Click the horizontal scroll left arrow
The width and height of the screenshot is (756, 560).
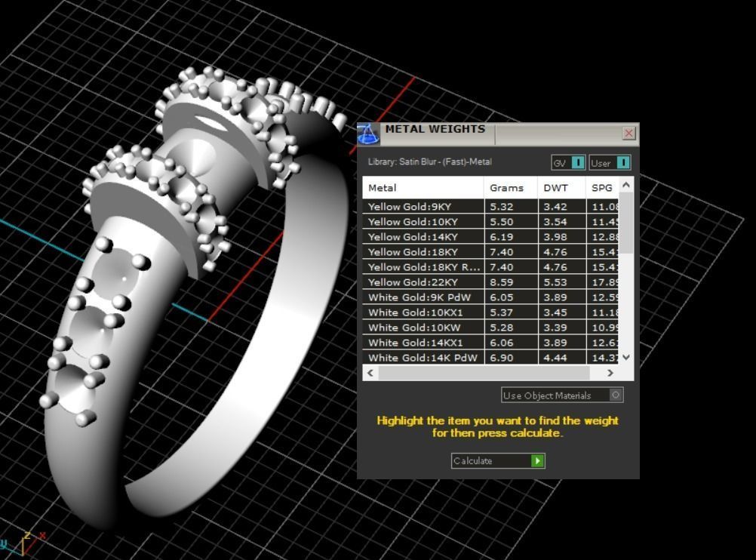(370, 373)
